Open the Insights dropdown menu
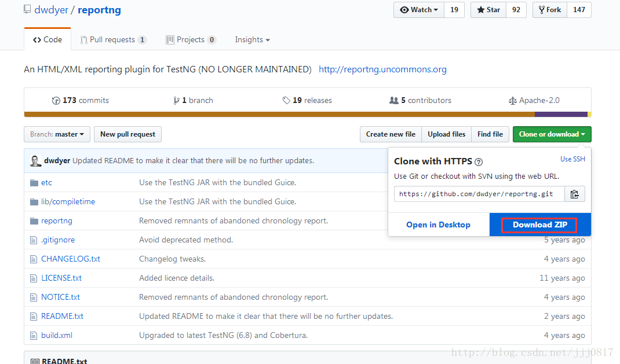Screen dimensions: 620x364 click(252, 39)
